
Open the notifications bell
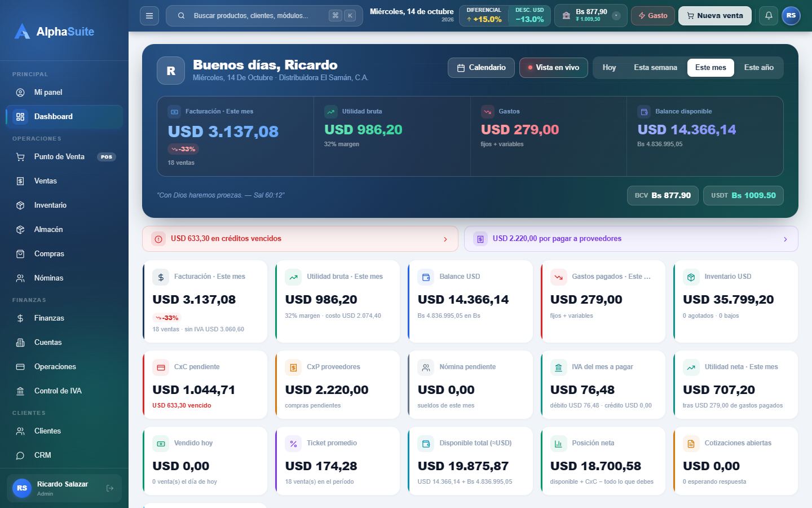769,16
